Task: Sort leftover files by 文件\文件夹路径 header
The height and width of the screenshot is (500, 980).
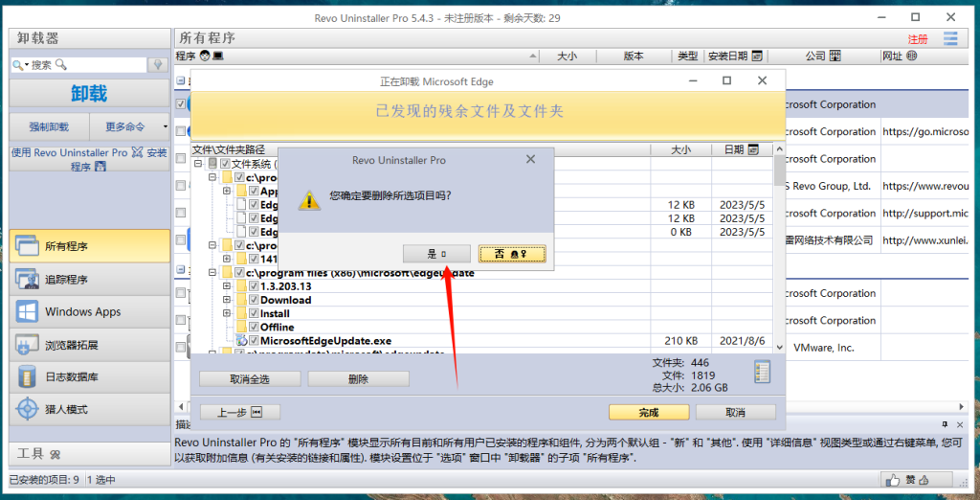Action: (x=420, y=149)
